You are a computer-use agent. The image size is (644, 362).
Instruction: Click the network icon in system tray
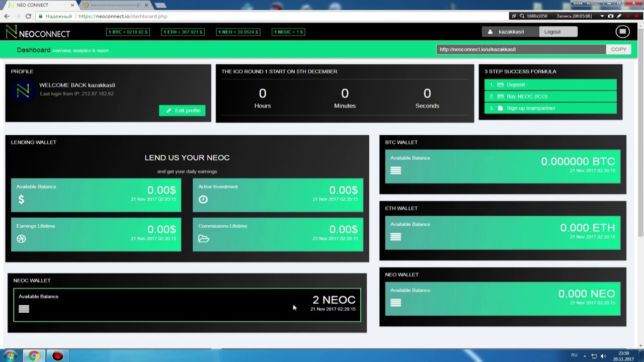point(594,356)
